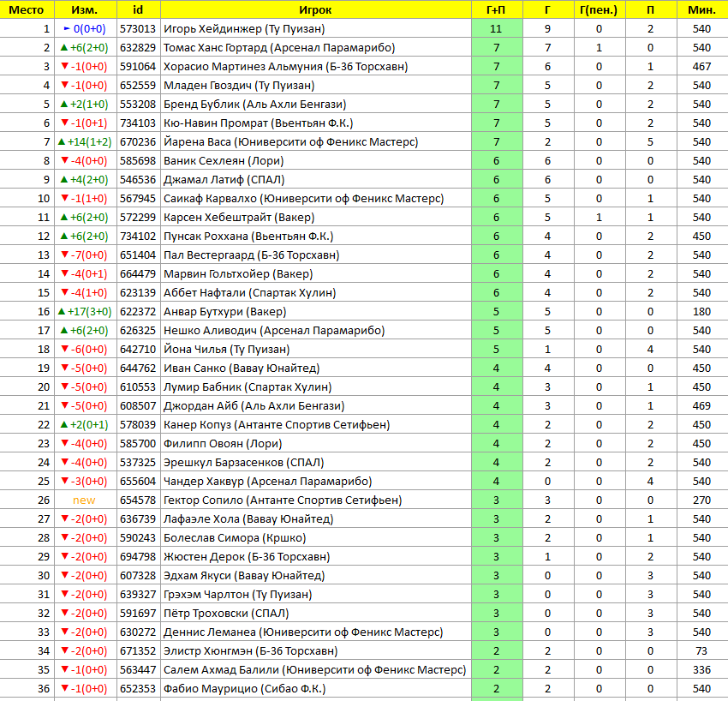
Task: Select player Джордан Айб (Аль Ахли Бенгази)
Action: coord(254,406)
